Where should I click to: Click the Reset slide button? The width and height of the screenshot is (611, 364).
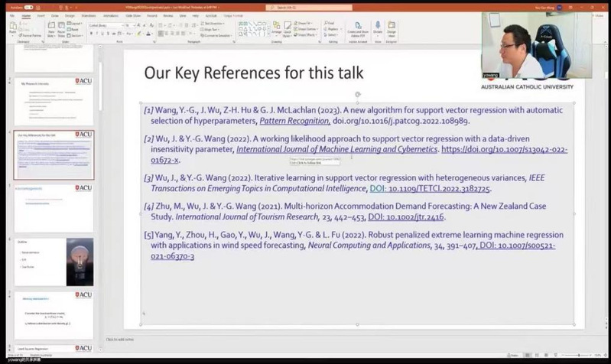tap(73, 29)
